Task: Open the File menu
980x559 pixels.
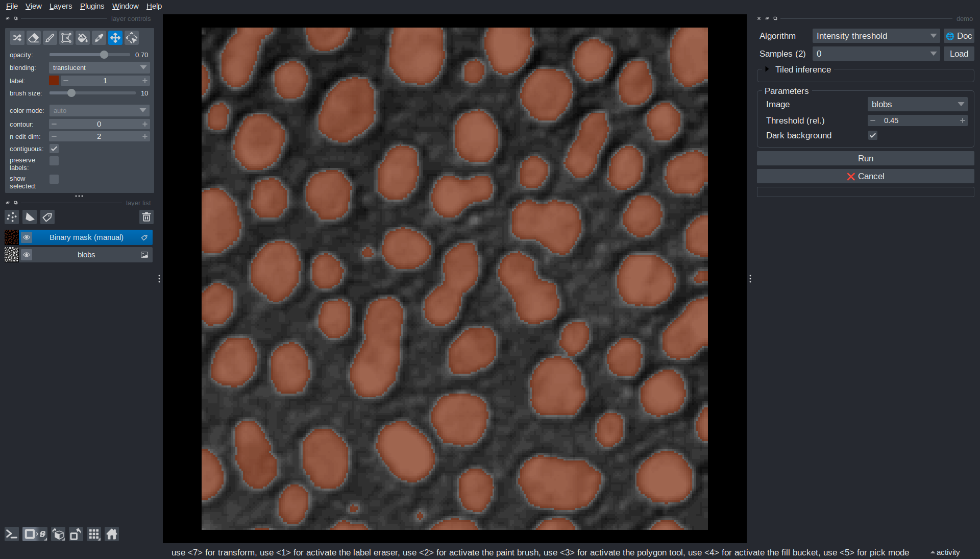Action: click(12, 6)
